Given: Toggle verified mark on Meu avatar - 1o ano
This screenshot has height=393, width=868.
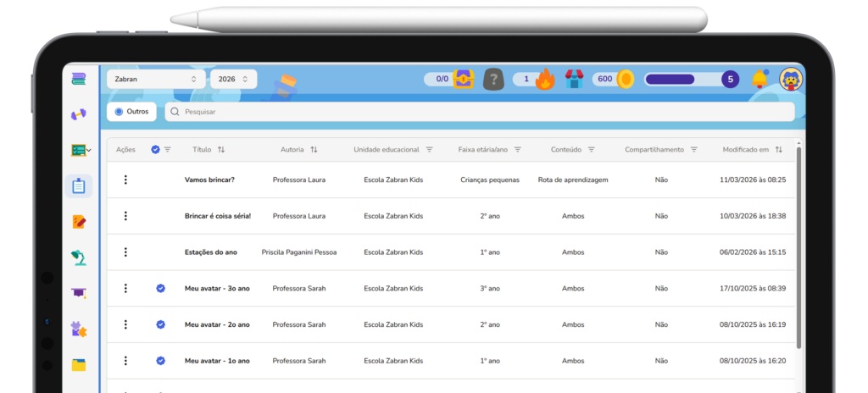Looking at the screenshot, I should click(160, 361).
